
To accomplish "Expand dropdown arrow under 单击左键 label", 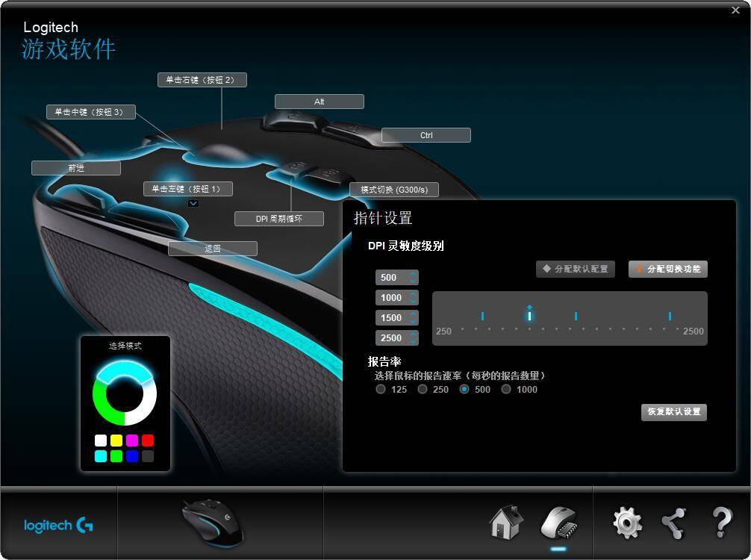I will coord(193,203).
